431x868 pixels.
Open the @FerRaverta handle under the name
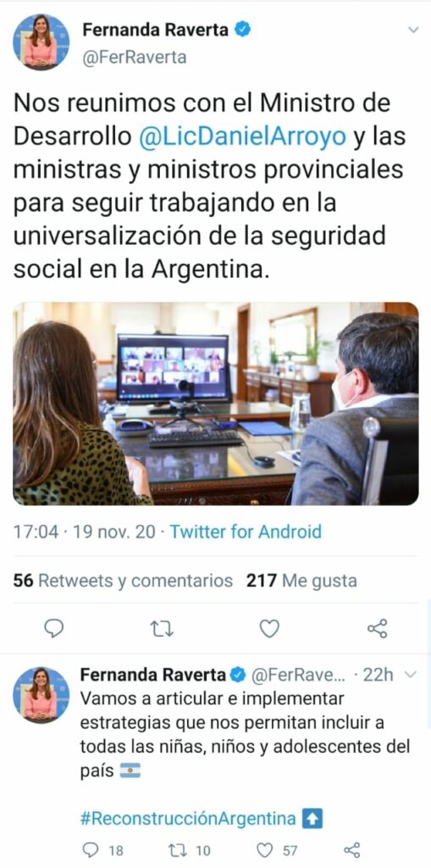click(x=135, y=58)
